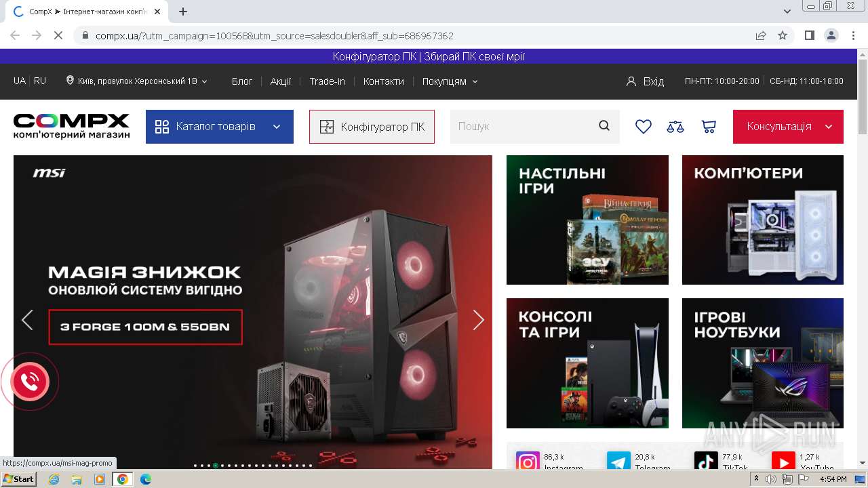
Task: Expand the Консультація dropdown button
Action: point(788,127)
